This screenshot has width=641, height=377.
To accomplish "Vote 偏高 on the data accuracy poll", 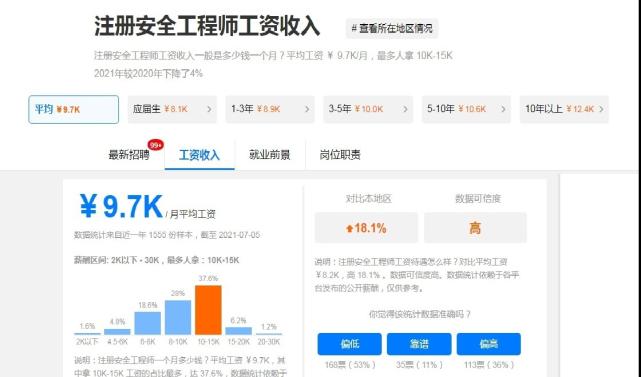I will click(x=489, y=344).
